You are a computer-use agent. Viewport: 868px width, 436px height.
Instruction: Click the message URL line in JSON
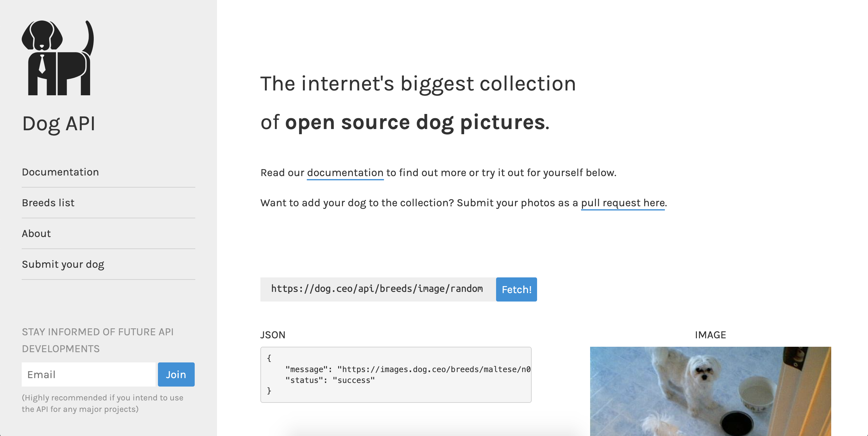(408, 369)
